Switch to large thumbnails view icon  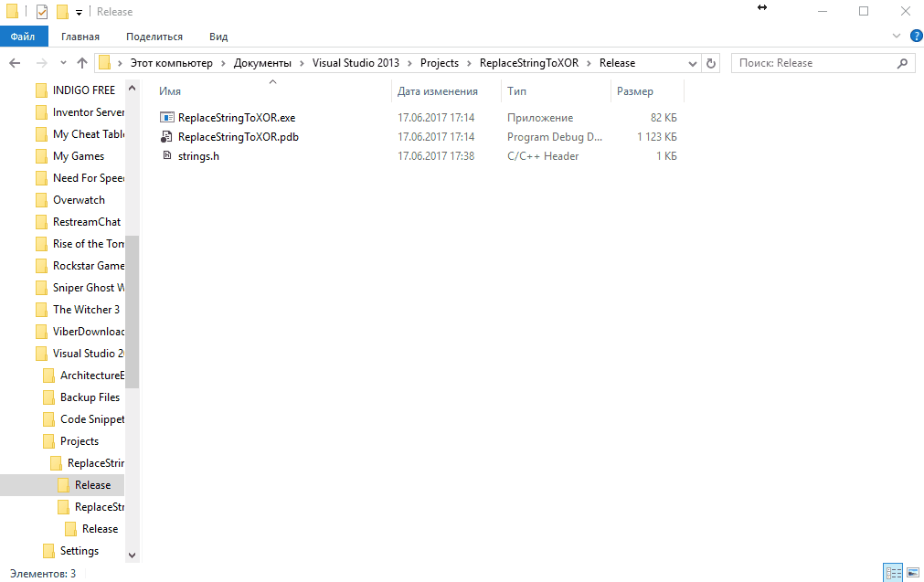[911, 573]
